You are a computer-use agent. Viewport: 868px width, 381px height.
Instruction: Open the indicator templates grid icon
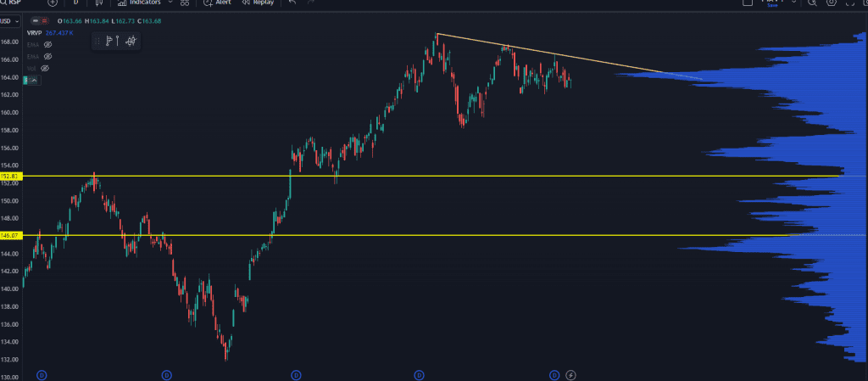pyautogui.click(x=184, y=3)
